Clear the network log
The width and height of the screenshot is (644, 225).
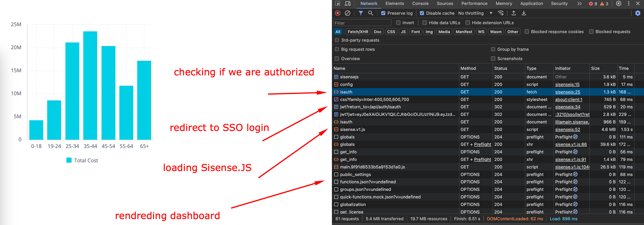coord(348,13)
